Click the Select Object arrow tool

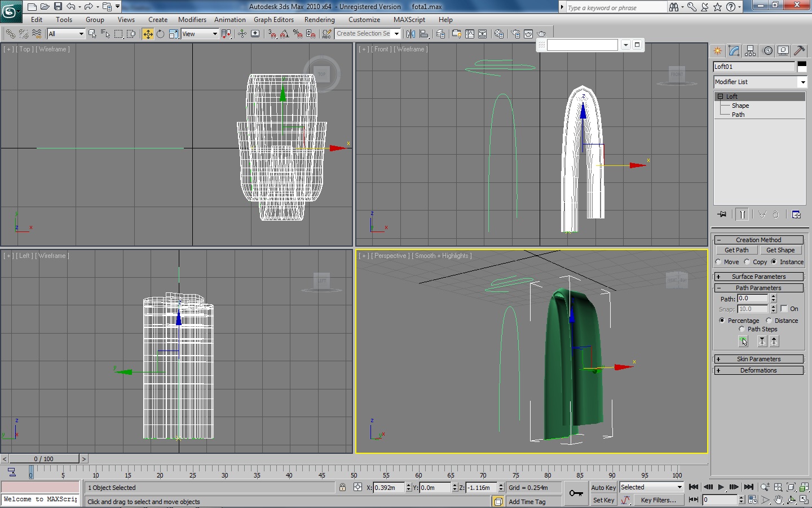click(x=92, y=34)
